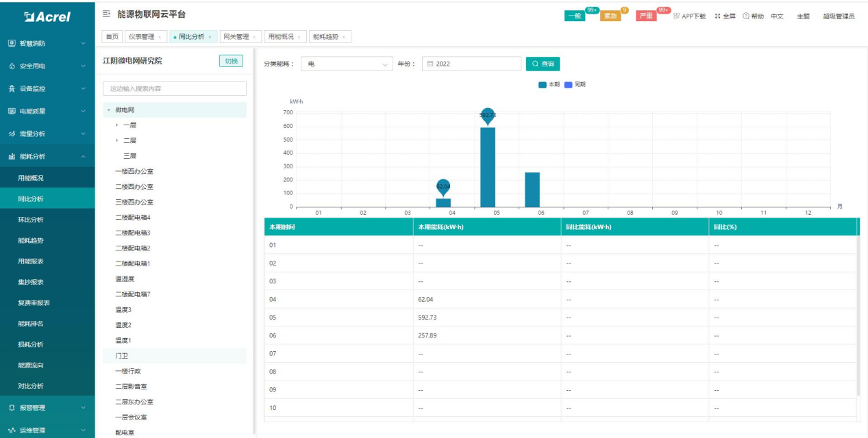868x438 pixels.
Task: Collapse sidebar using the hamburger menu icon
Action: point(106,14)
